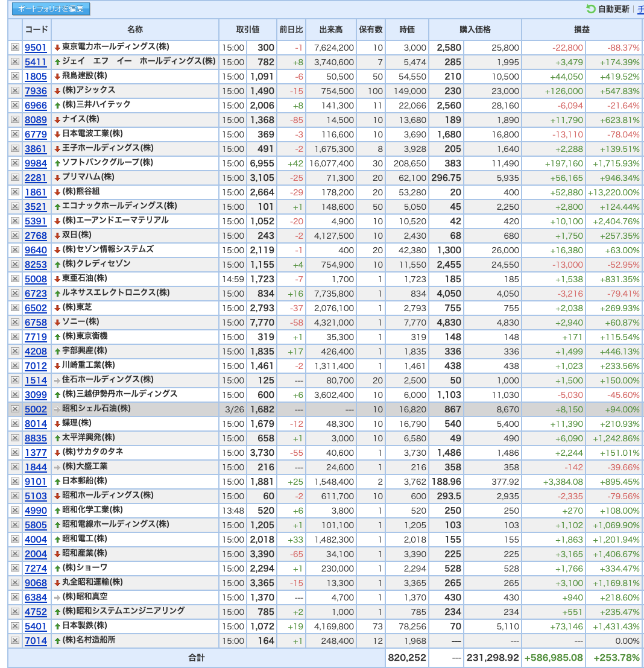Click the ポートフォリオを編集 button
The image size is (644, 668).
click(51, 9)
